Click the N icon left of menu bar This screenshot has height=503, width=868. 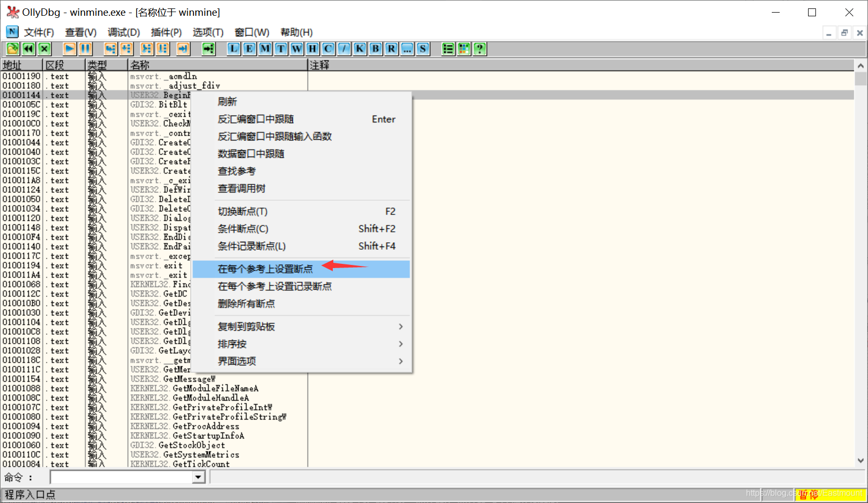tap(12, 32)
